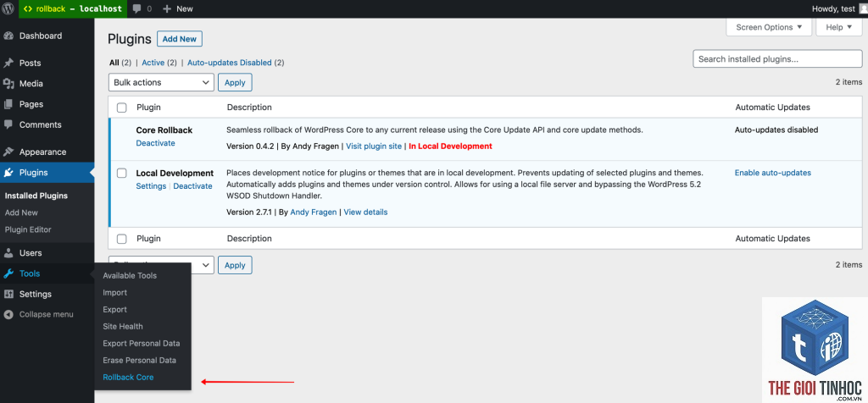
Task: Click Automatic Updates column header
Action: coord(772,108)
